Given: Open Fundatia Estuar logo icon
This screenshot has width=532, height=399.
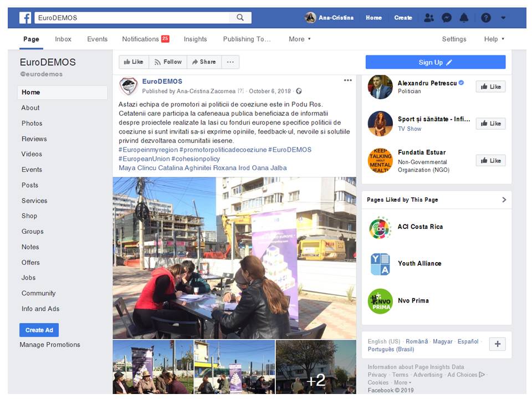Looking at the screenshot, I should tap(380, 161).
